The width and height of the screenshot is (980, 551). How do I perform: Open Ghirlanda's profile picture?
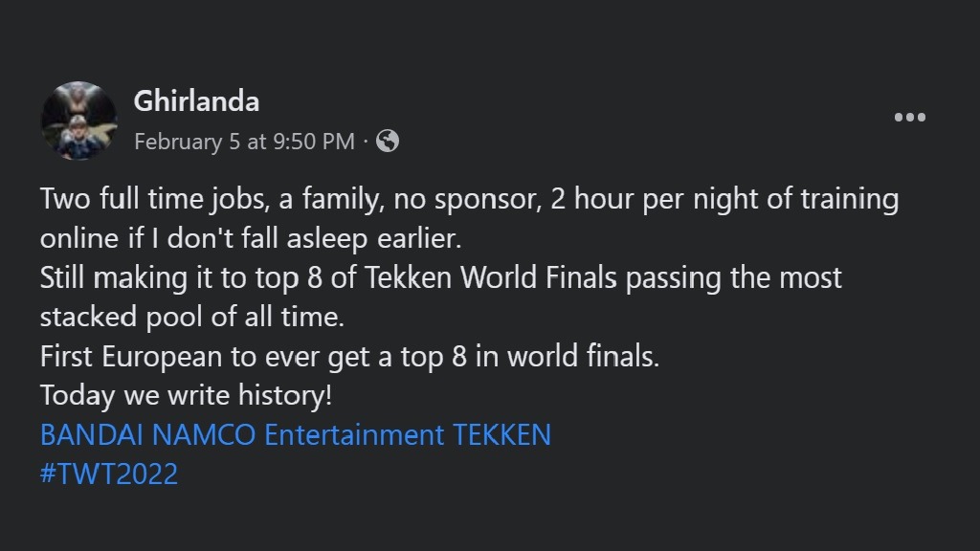[x=78, y=121]
